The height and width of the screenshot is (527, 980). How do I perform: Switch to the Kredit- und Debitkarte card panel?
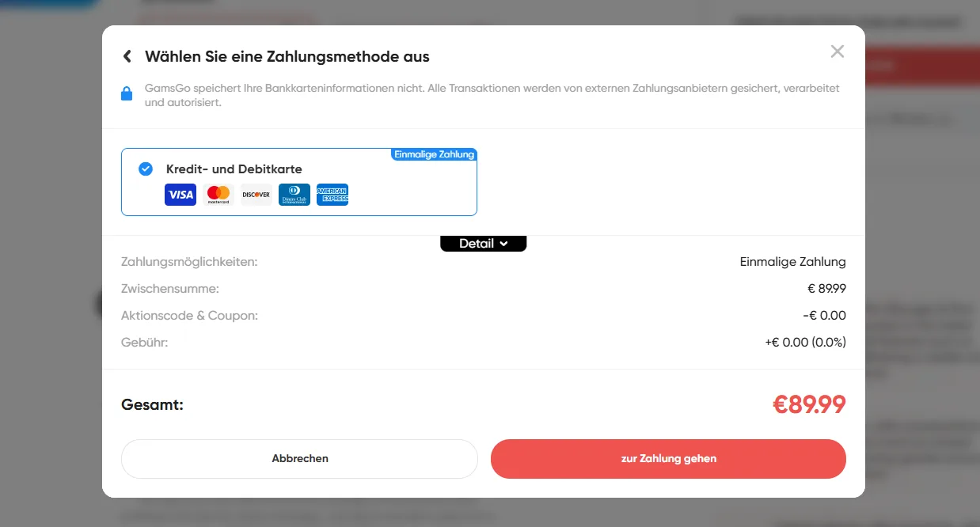click(x=298, y=182)
